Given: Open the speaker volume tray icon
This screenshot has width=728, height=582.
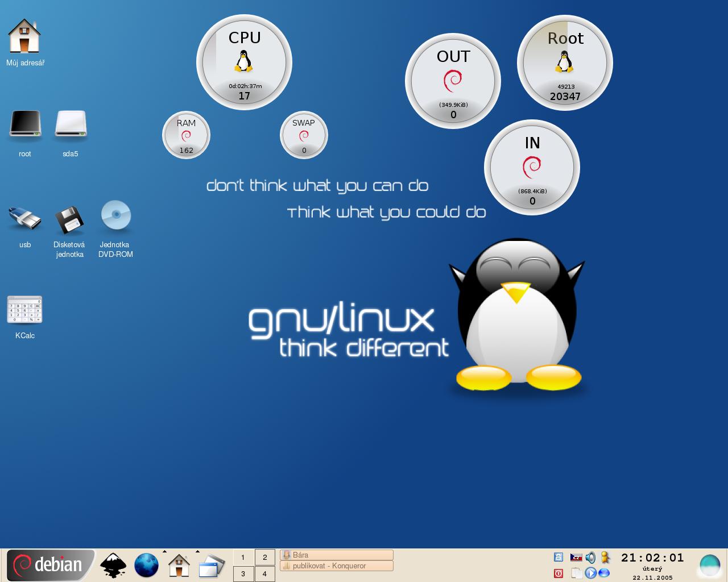Looking at the screenshot, I should (590, 558).
